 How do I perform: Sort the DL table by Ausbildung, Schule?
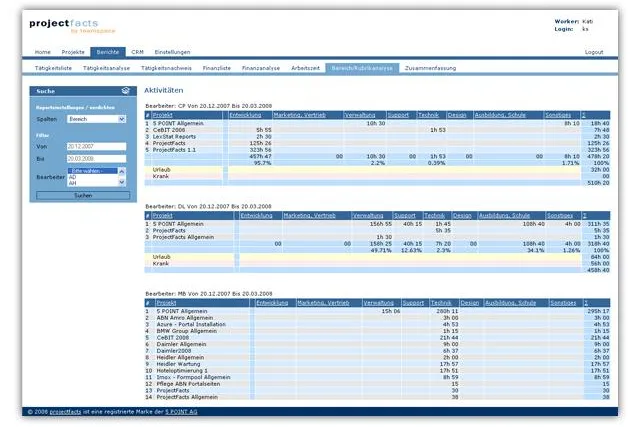point(504,216)
